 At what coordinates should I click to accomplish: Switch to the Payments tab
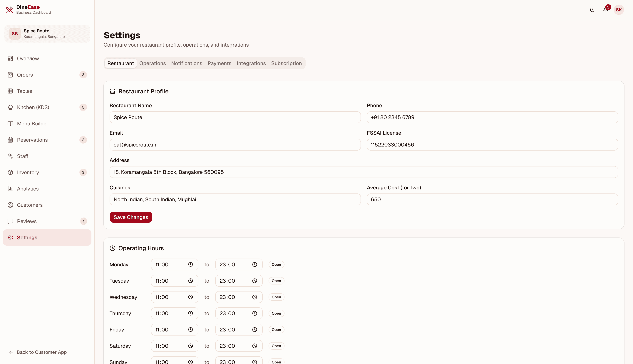[219, 63]
